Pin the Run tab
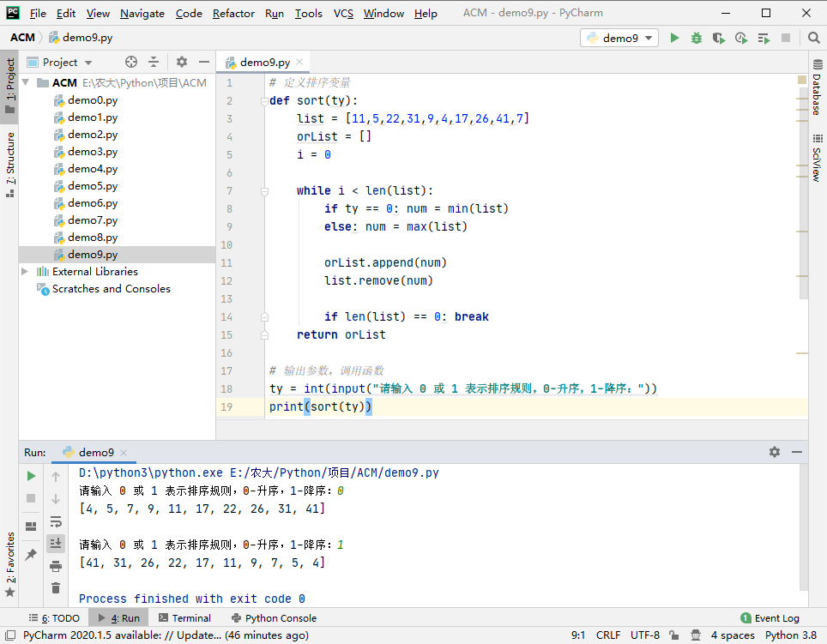The width and height of the screenshot is (827, 644). coord(31,555)
